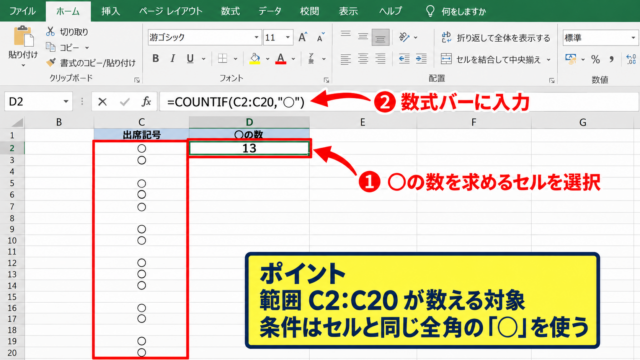
Task: Switch to the Page Layout (ページレイアウト) tab
Action: 171,11
